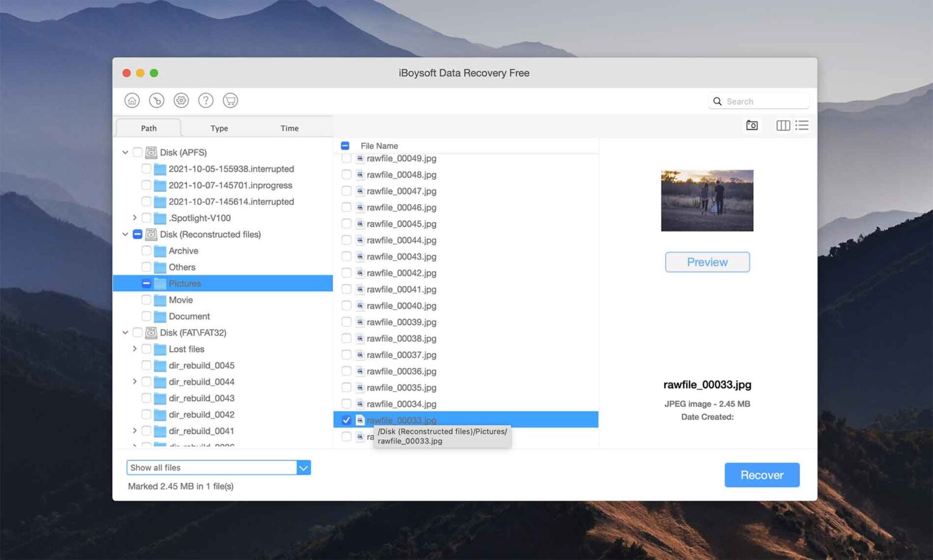Toggle the Pictures folder checkbox
The height and width of the screenshot is (560, 933).
(146, 283)
